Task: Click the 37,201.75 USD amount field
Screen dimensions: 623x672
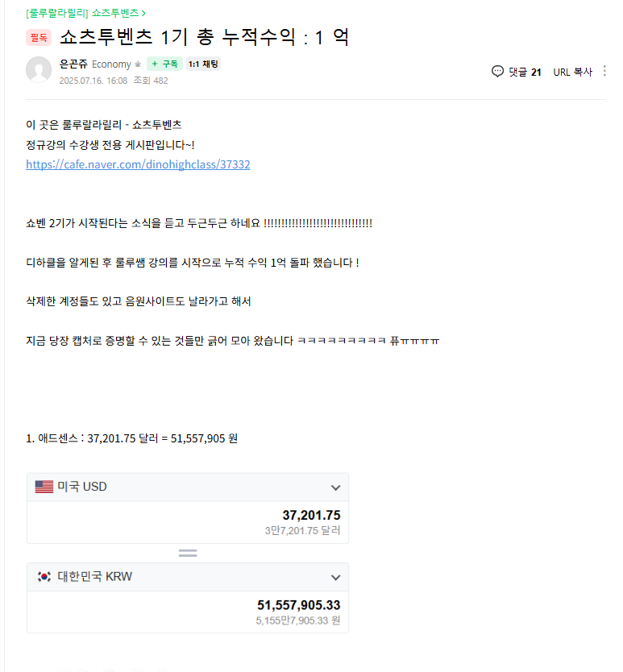Action: (188, 522)
